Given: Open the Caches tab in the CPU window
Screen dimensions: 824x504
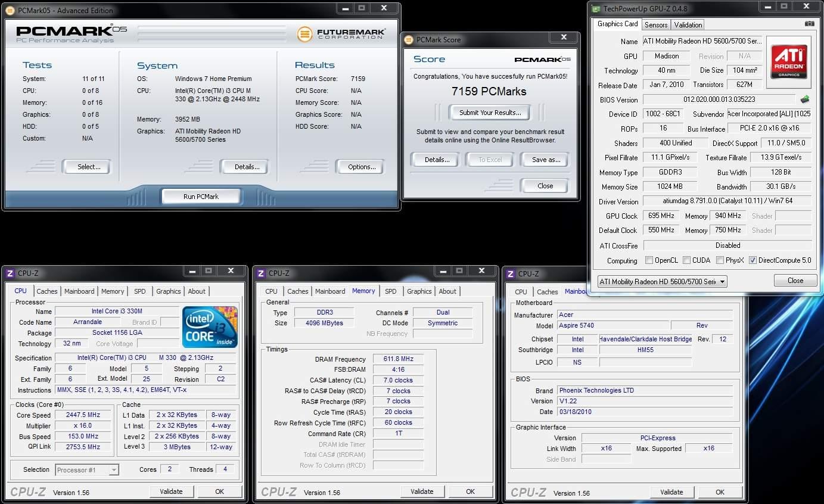Looking at the screenshot, I should point(47,291).
